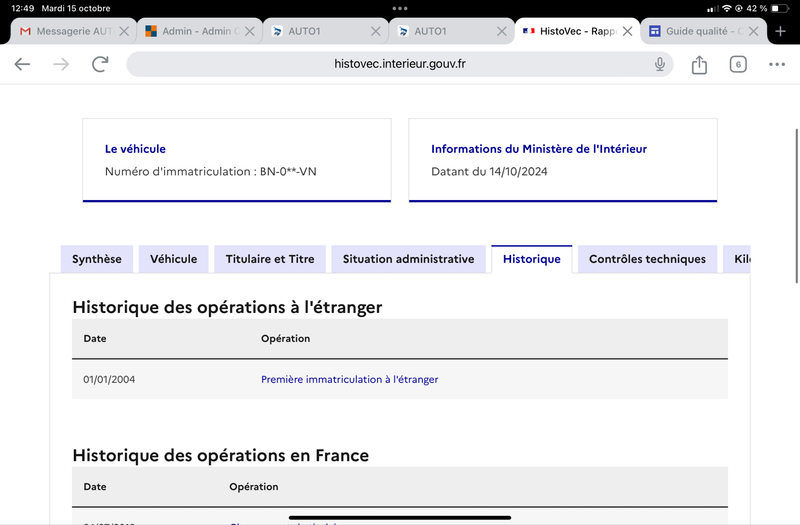
Task: Click Première immatriculation à l'étranger link
Action: pyautogui.click(x=349, y=380)
